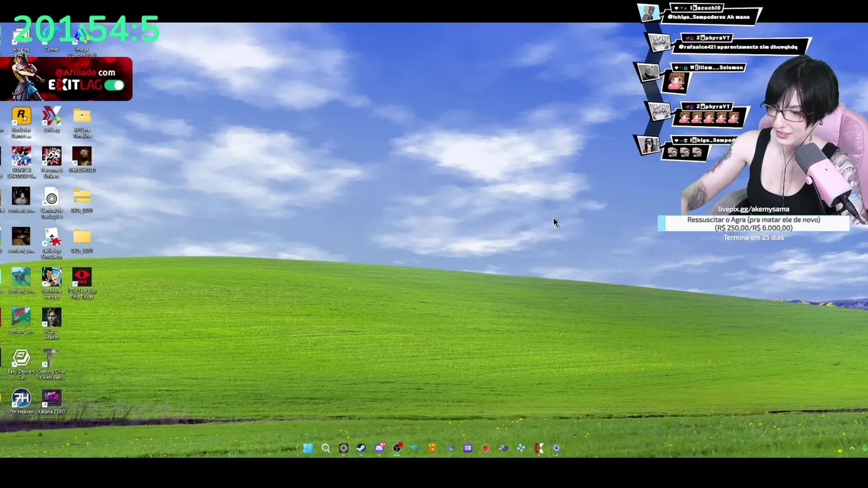This screenshot has width=868, height=488.
Task: Select the Tabletop Simulator shortcut
Action: [52, 244]
